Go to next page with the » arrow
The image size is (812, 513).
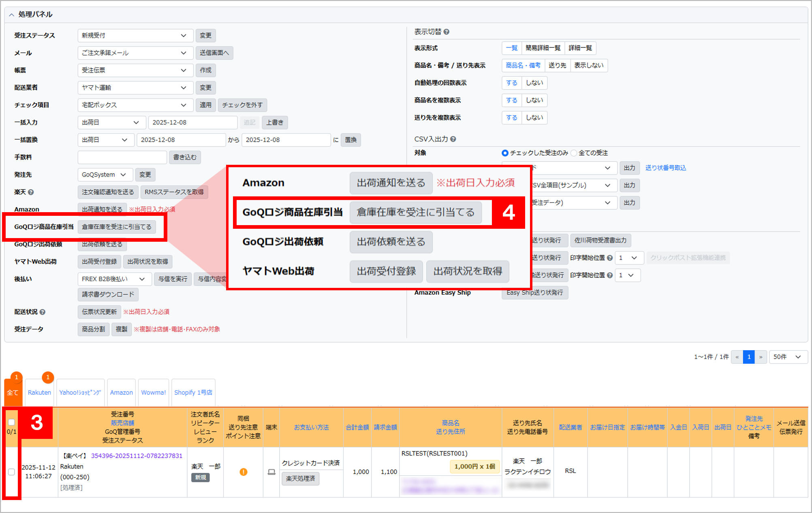click(761, 357)
